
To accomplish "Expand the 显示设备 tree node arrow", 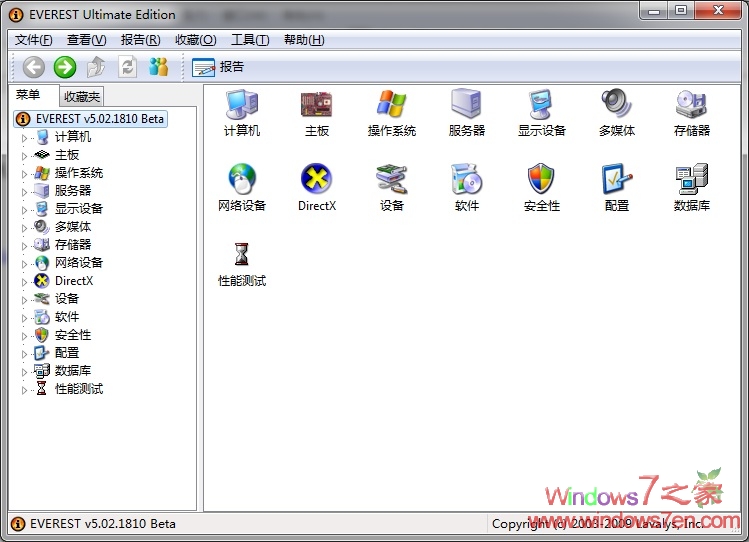I will click(x=24, y=210).
